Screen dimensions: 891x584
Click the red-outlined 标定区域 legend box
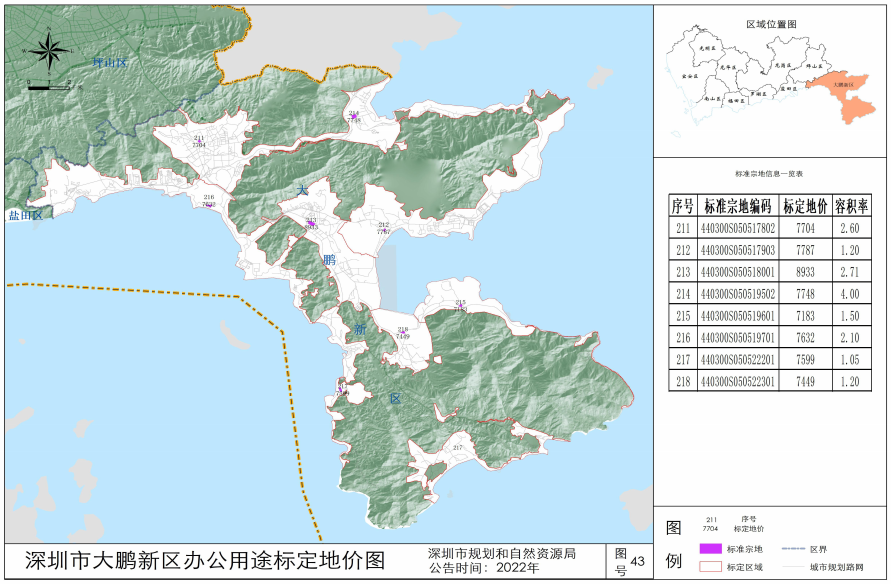pyautogui.click(x=709, y=567)
